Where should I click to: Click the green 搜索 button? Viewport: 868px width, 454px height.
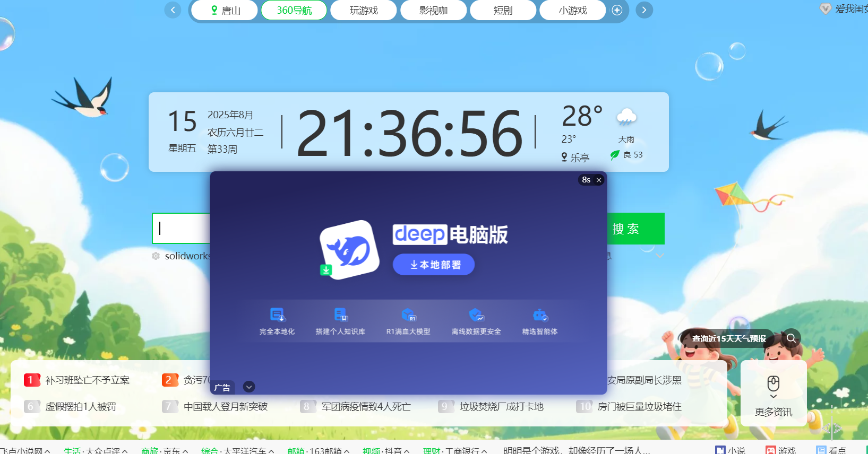point(635,229)
